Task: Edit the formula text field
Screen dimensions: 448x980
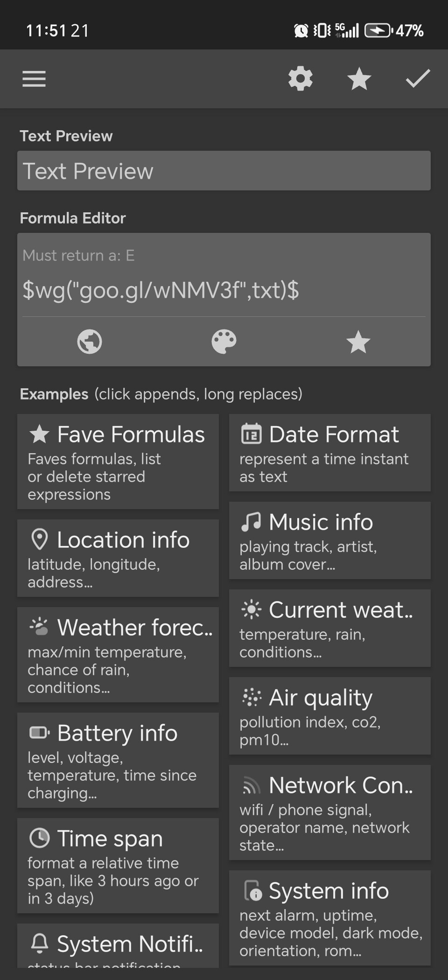Action: [x=224, y=290]
